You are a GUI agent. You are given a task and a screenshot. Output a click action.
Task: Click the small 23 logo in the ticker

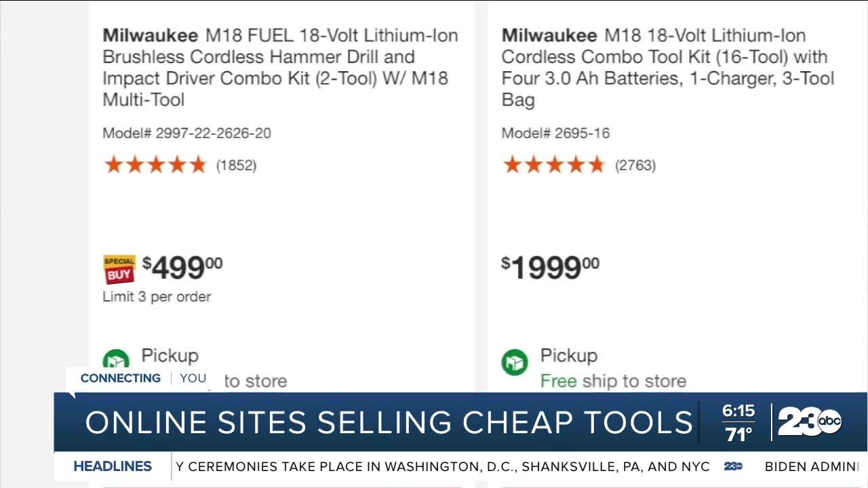[x=733, y=466]
